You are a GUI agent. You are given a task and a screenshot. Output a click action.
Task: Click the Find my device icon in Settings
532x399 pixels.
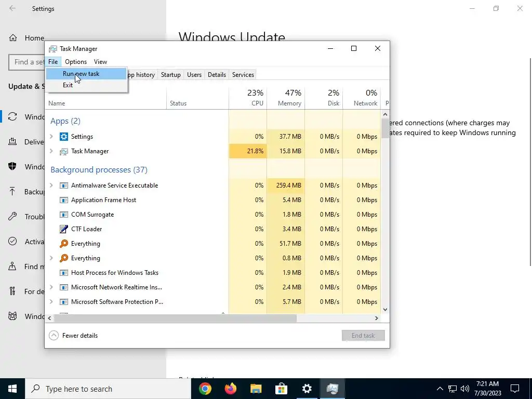12,267
